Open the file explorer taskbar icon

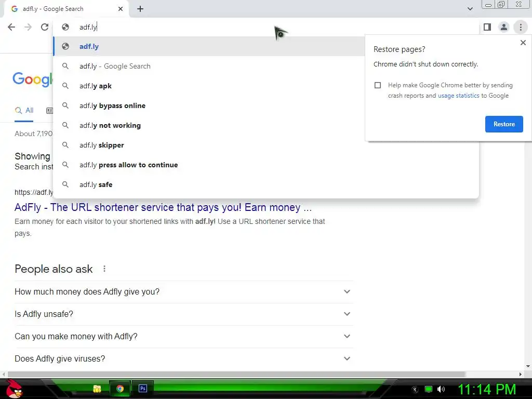pyautogui.click(x=97, y=389)
